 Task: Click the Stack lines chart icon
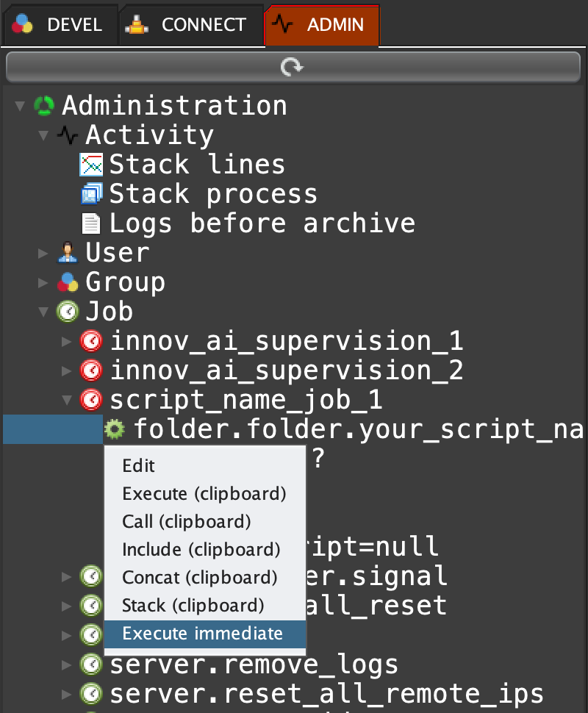(91, 165)
